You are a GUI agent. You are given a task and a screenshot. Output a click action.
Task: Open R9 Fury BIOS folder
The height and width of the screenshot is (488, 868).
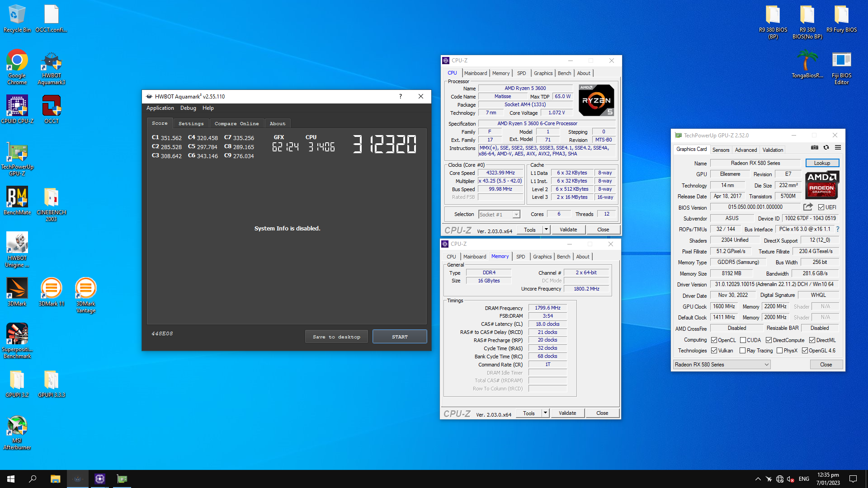[841, 18]
